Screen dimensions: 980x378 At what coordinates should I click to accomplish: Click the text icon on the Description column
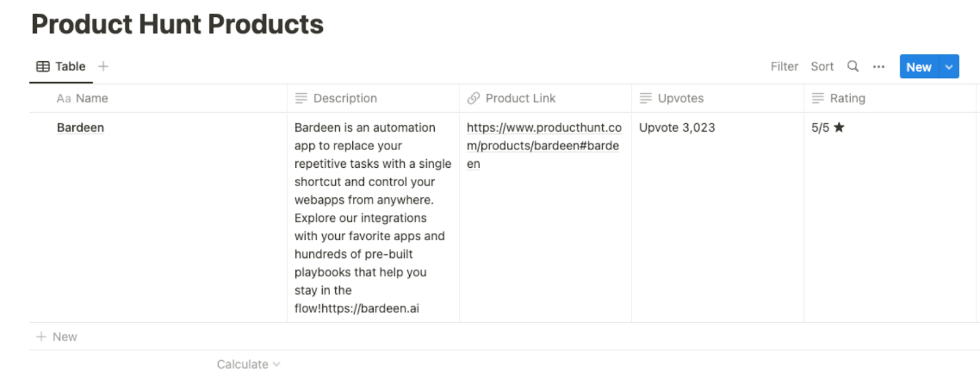click(x=301, y=98)
